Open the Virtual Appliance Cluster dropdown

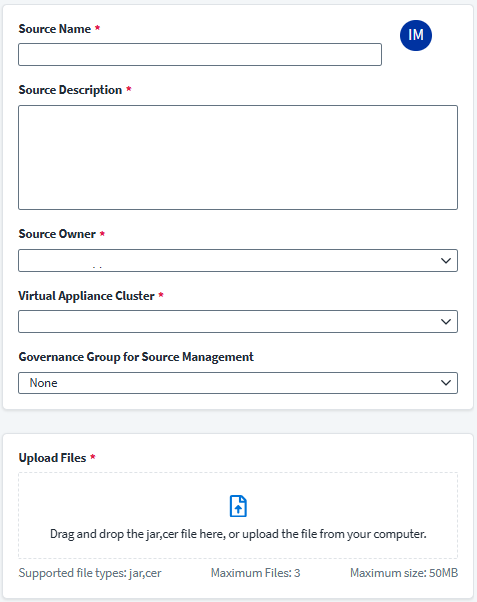tap(238, 321)
